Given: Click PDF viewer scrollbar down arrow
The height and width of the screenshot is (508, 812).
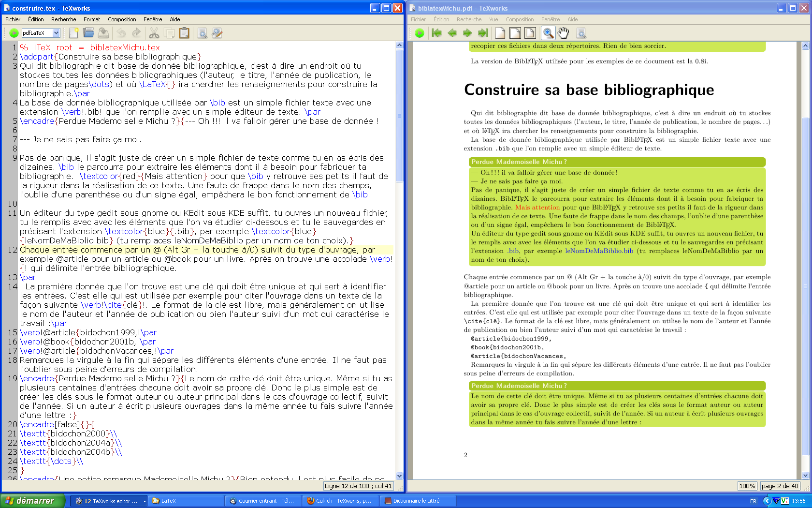Looking at the screenshot, I should point(805,476).
